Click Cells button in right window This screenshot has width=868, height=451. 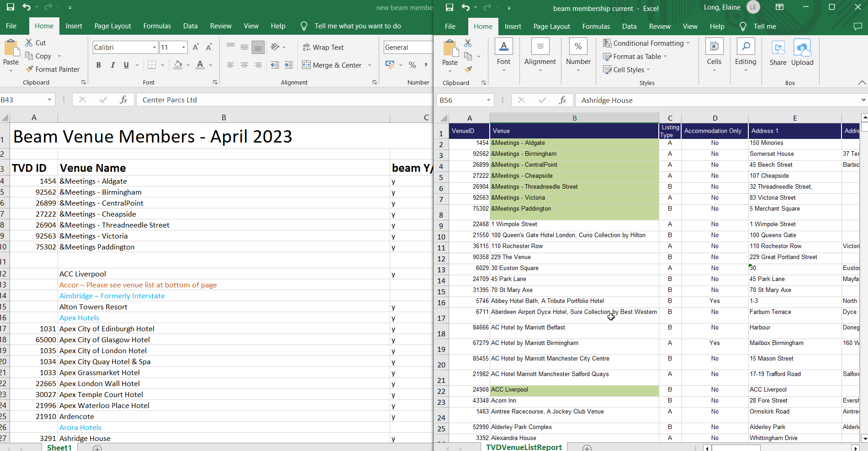714,55
